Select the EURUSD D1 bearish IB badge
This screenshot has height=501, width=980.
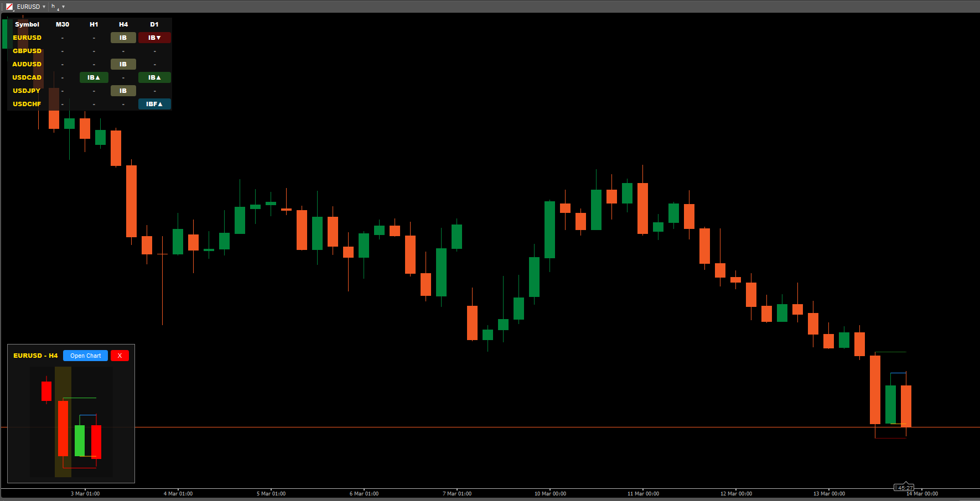tap(154, 38)
